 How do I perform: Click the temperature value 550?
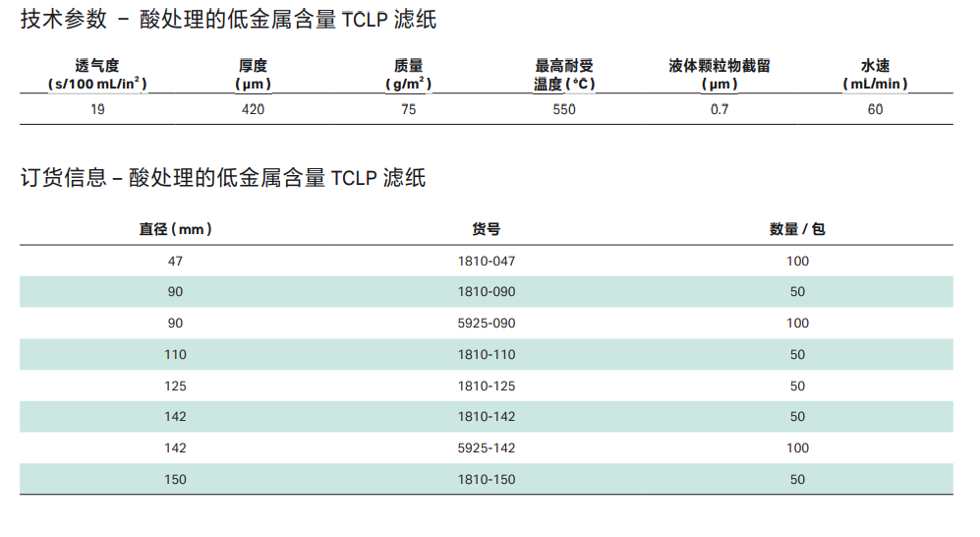tap(564, 109)
